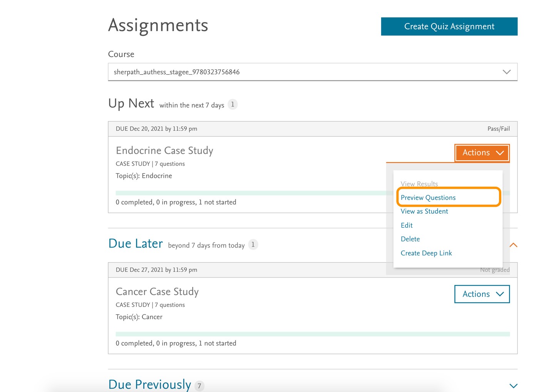
Task: Open the Endocrine Case Study assignment
Action: 164,151
